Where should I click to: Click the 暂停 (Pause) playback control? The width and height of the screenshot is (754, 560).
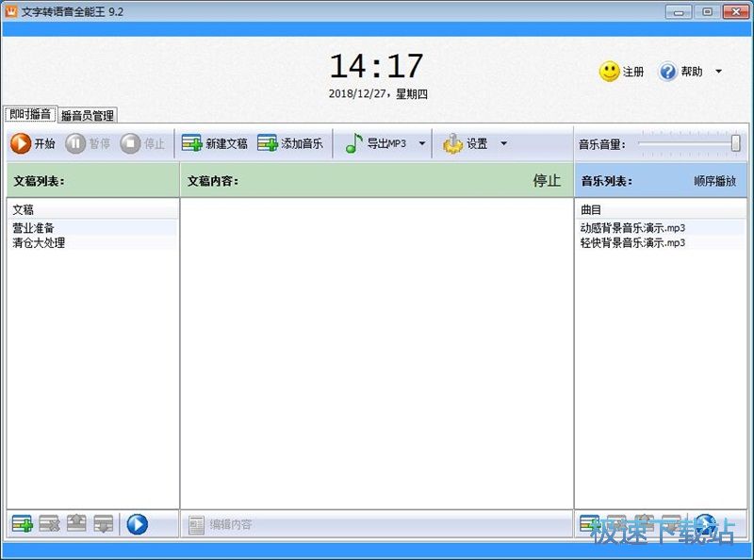pyautogui.click(x=74, y=143)
